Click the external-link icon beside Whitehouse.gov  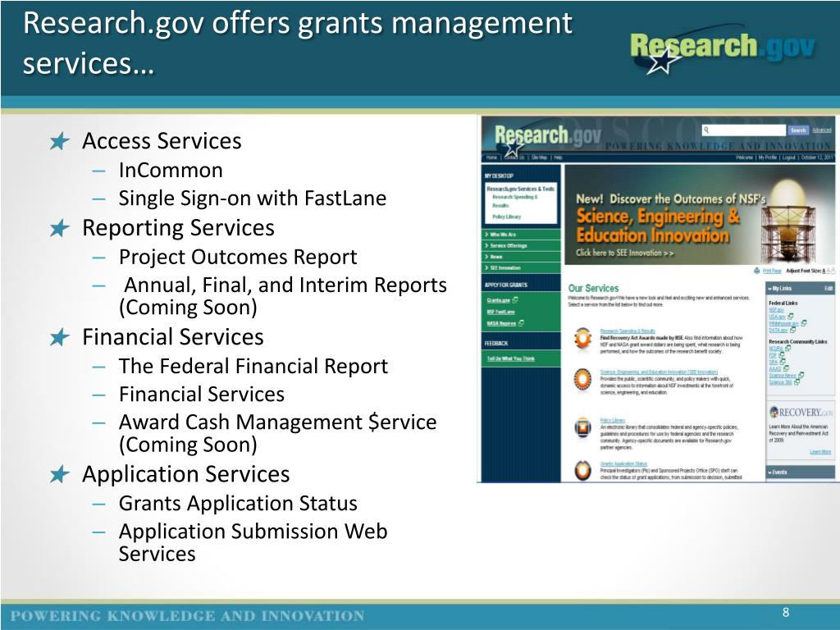point(804,323)
